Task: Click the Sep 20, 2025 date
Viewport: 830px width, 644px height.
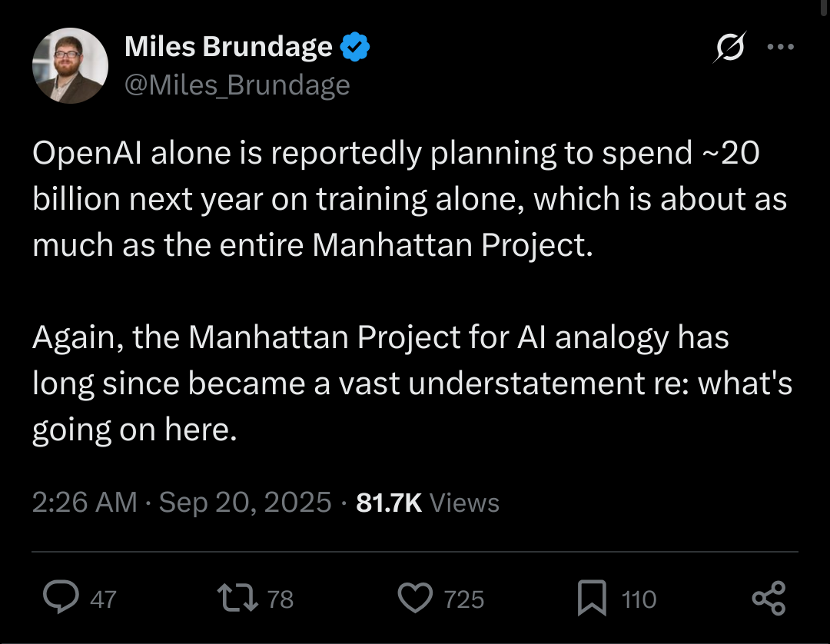Action: [x=246, y=503]
